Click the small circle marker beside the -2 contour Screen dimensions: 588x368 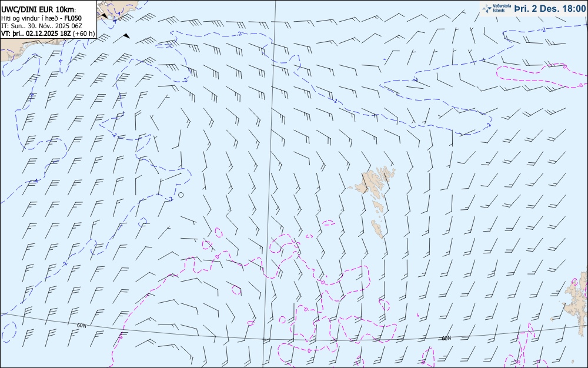click(x=181, y=195)
